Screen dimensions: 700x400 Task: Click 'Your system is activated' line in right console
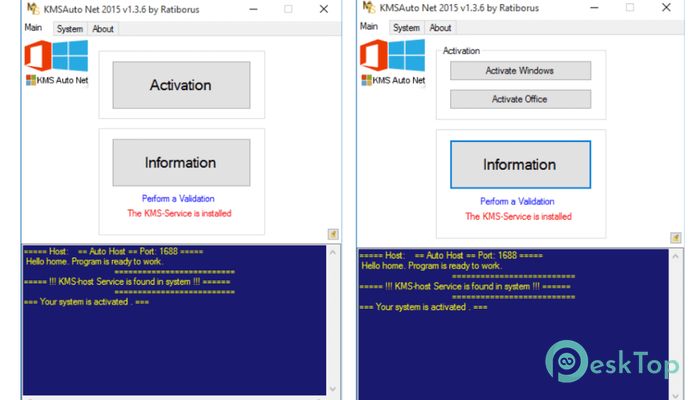click(x=424, y=307)
